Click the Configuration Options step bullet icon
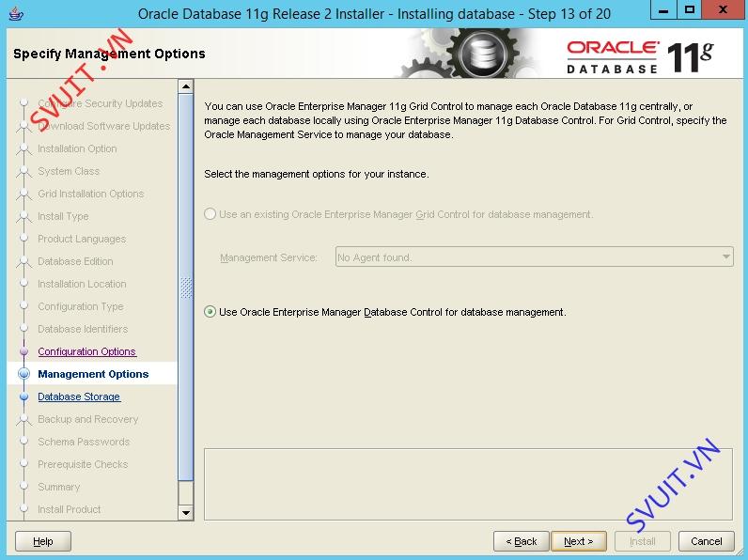The height and width of the screenshot is (560, 748). [23, 351]
